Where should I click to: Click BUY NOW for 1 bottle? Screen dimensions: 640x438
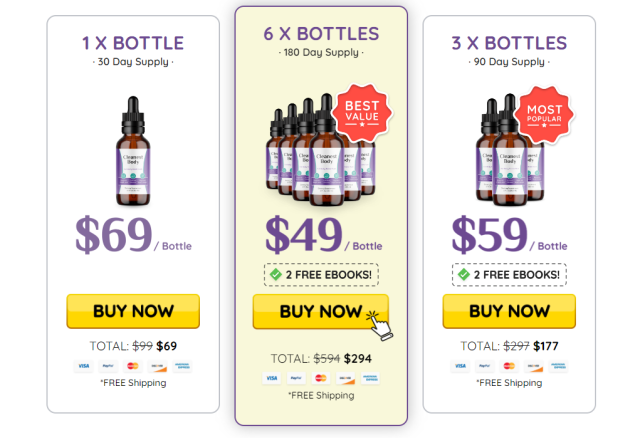tap(133, 311)
